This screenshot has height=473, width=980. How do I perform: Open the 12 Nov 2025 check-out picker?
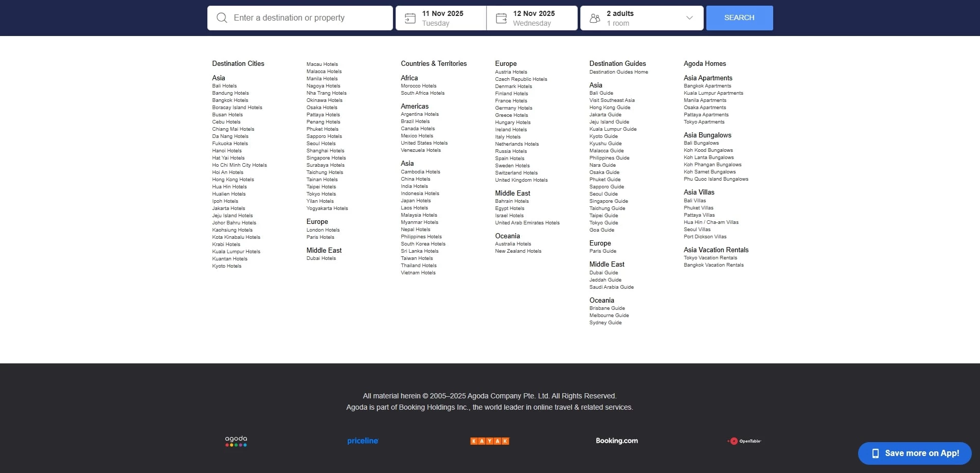(533, 18)
